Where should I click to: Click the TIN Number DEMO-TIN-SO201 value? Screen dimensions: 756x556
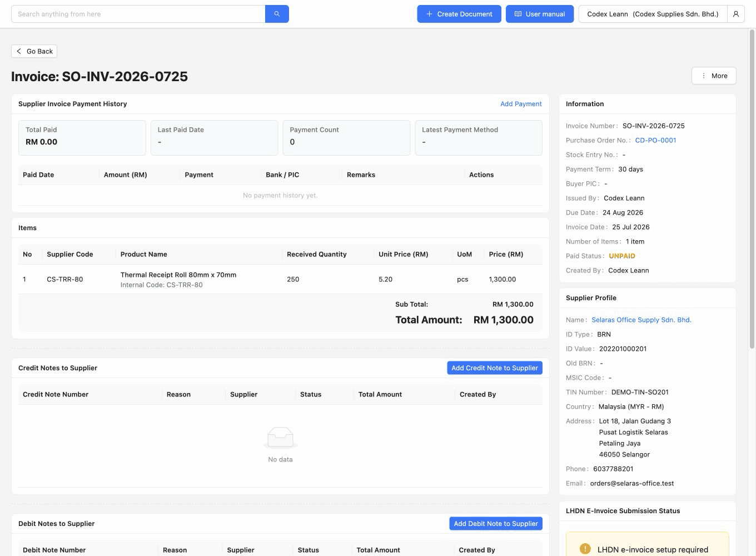640,392
